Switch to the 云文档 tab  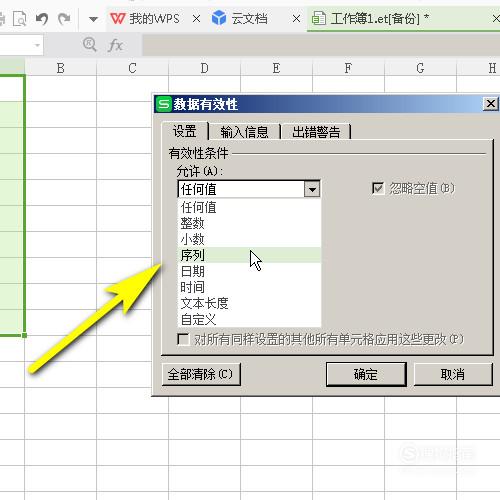249,19
